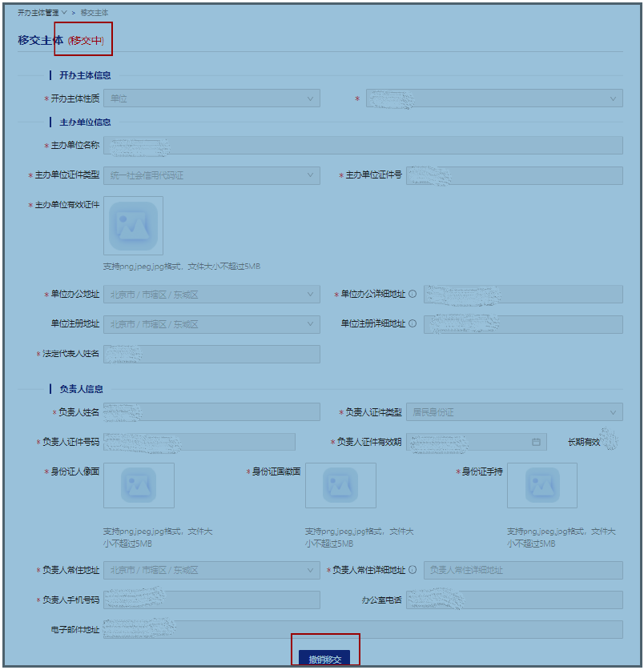
Task: Click the 主办单位有效证件 image placeholder
Action: pos(133,226)
